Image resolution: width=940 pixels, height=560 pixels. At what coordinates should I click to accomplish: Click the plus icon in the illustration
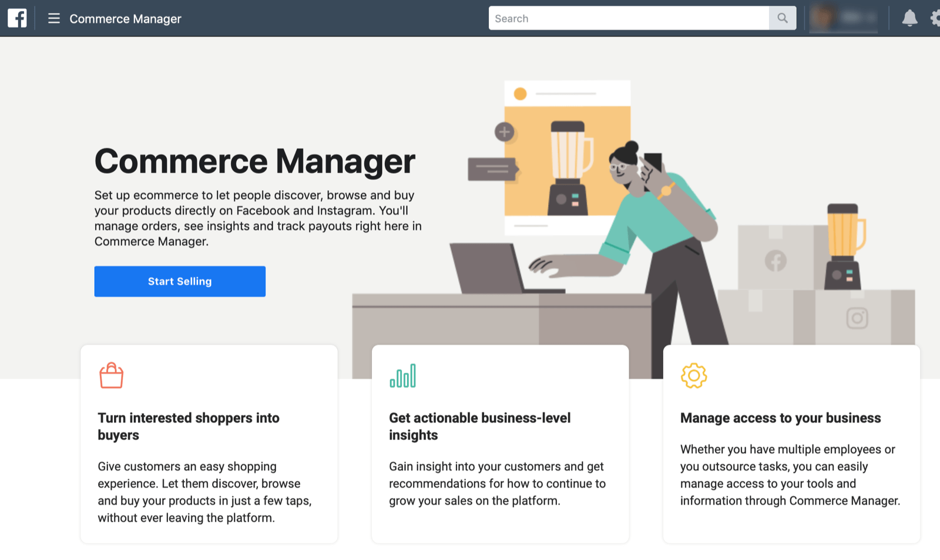pyautogui.click(x=504, y=132)
